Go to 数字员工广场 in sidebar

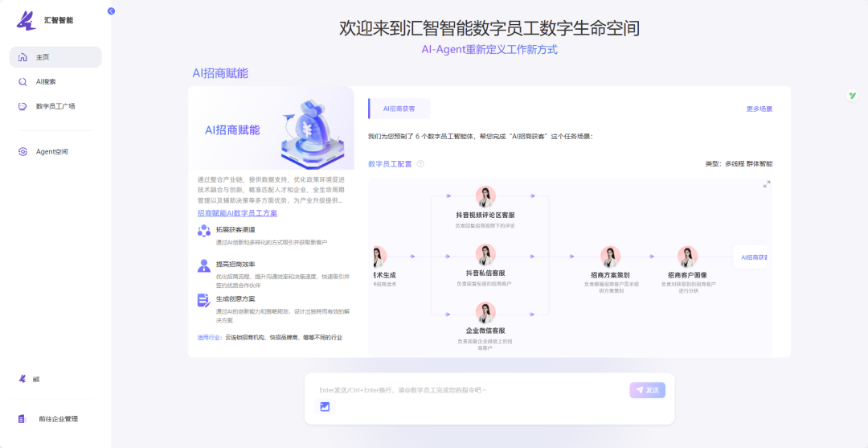tap(55, 106)
